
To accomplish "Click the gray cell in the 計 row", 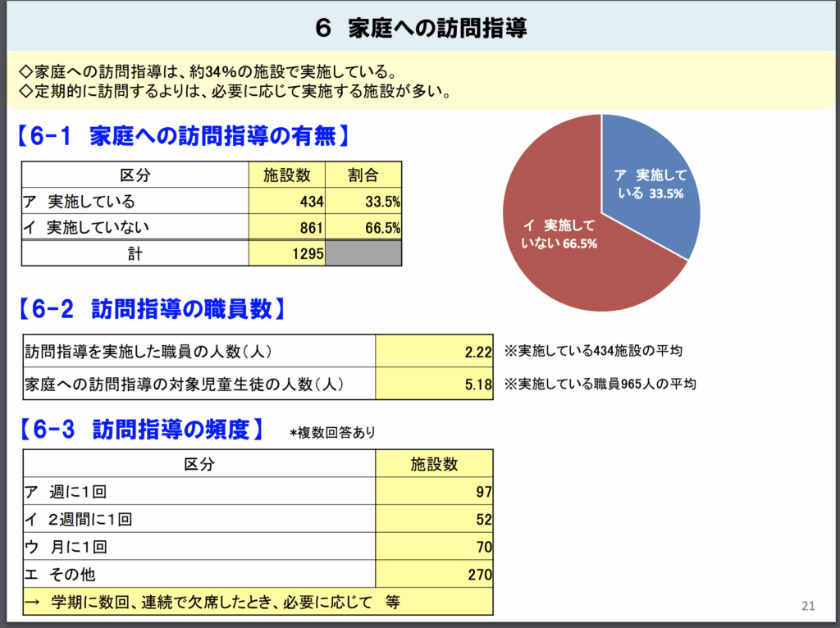I will point(363,253).
